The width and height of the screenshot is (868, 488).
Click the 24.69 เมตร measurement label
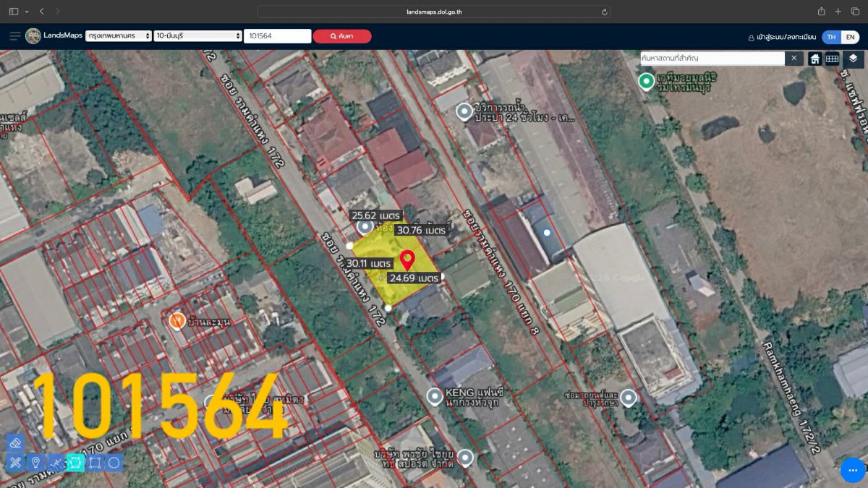[x=414, y=278]
